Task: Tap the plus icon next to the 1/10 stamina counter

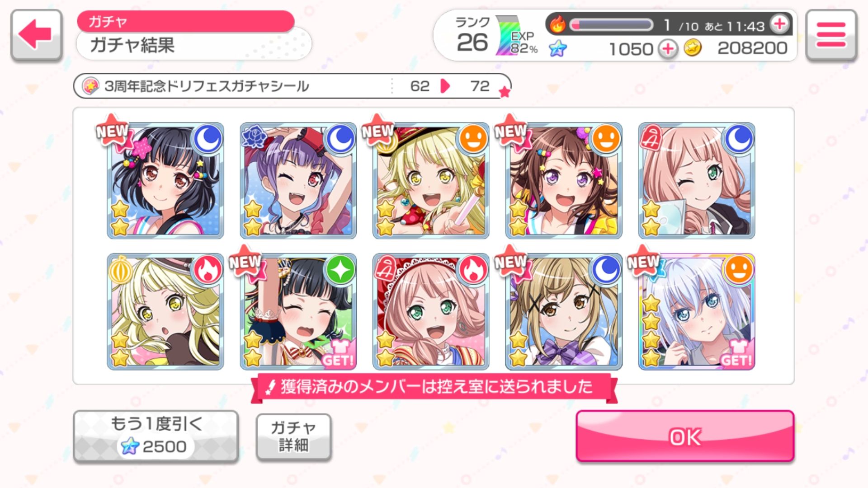Action: [780, 23]
